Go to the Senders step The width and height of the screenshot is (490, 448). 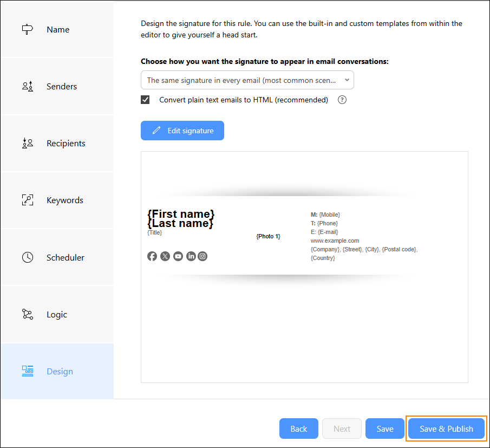[x=57, y=86]
